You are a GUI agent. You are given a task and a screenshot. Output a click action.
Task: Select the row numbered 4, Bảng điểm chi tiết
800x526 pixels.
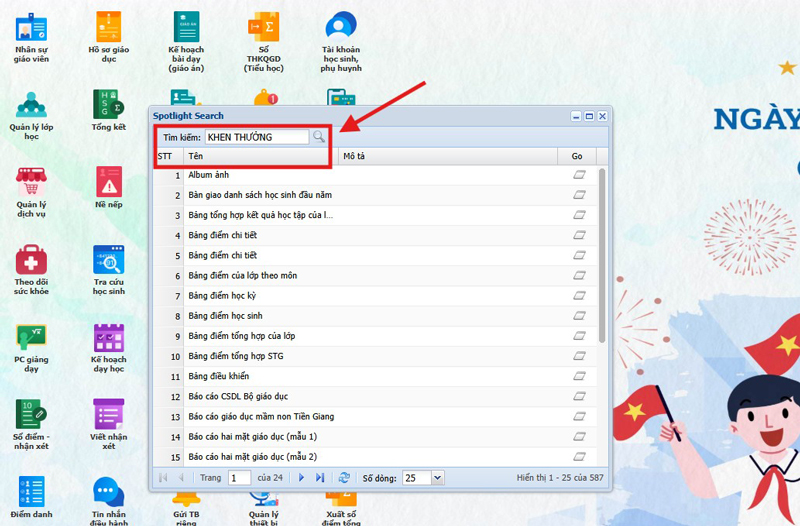pyautogui.click(x=375, y=235)
